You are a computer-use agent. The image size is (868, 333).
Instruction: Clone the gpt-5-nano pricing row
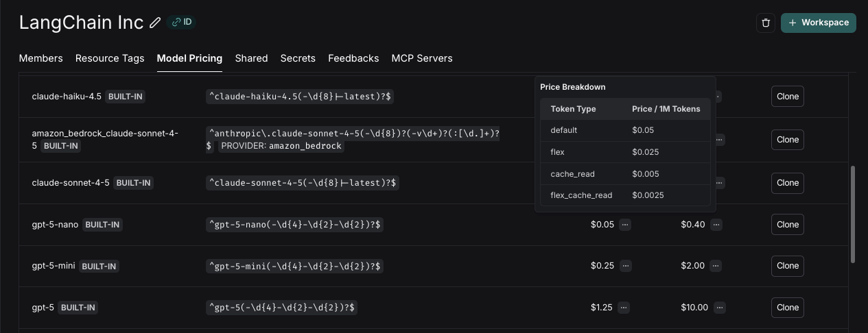click(x=787, y=225)
